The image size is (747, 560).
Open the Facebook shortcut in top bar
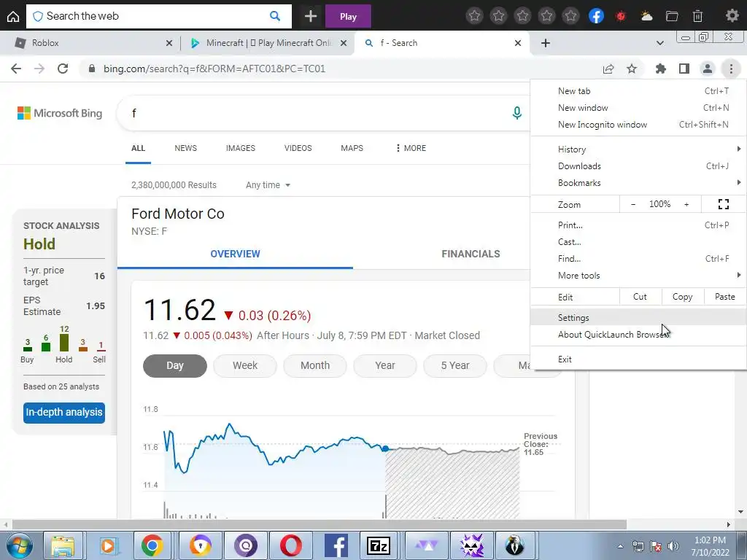pyautogui.click(x=596, y=16)
